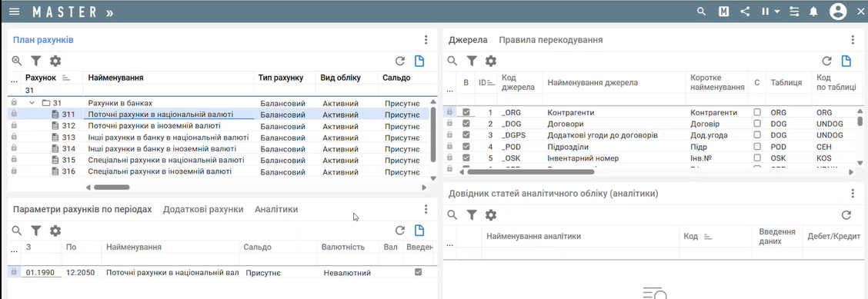Select Параметри рахунків по періодах tab

[x=82, y=210]
